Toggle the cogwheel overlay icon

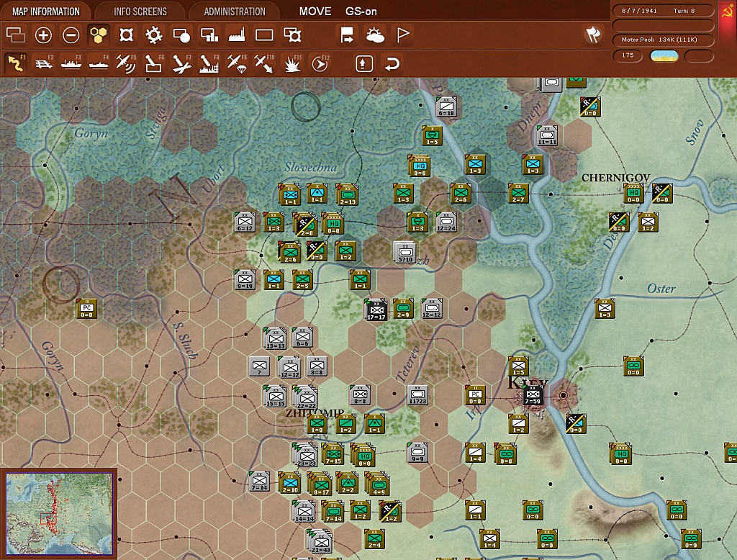click(x=154, y=35)
